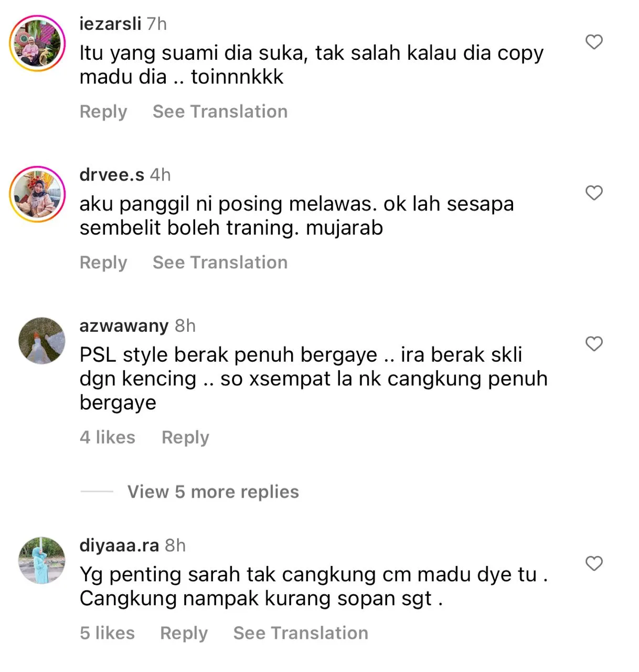Open drvee.s's profile picture

click(37, 194)
